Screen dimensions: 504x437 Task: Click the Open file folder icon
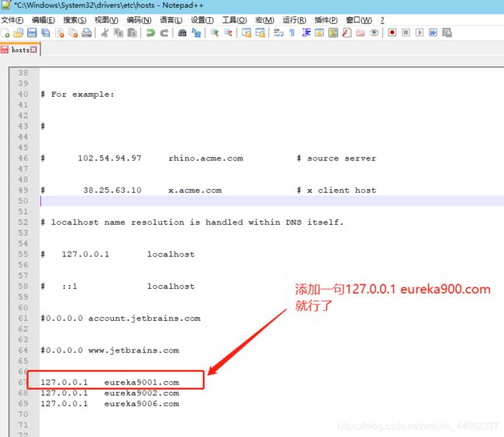tap(19, 33)
